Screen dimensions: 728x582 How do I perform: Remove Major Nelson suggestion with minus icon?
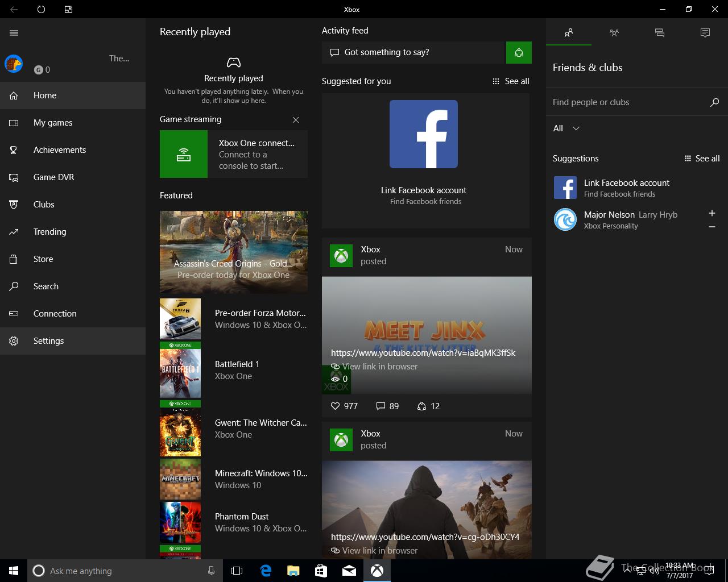point(712,227)
